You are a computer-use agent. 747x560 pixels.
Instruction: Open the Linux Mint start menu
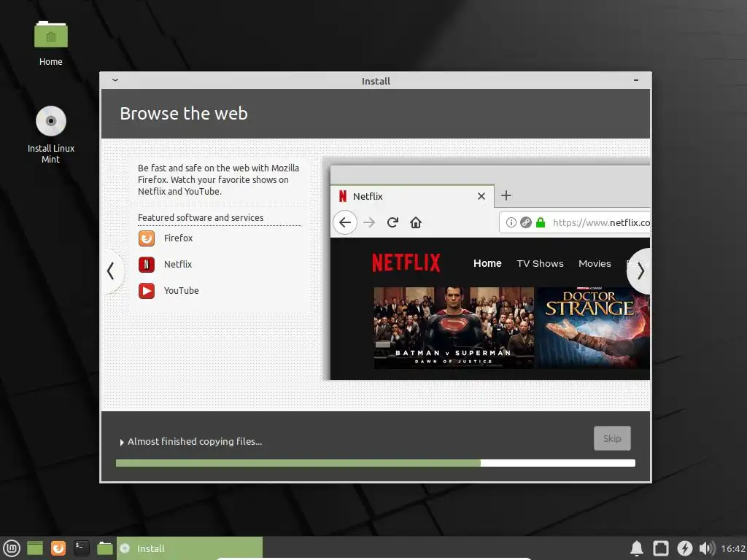click(12, 548)
